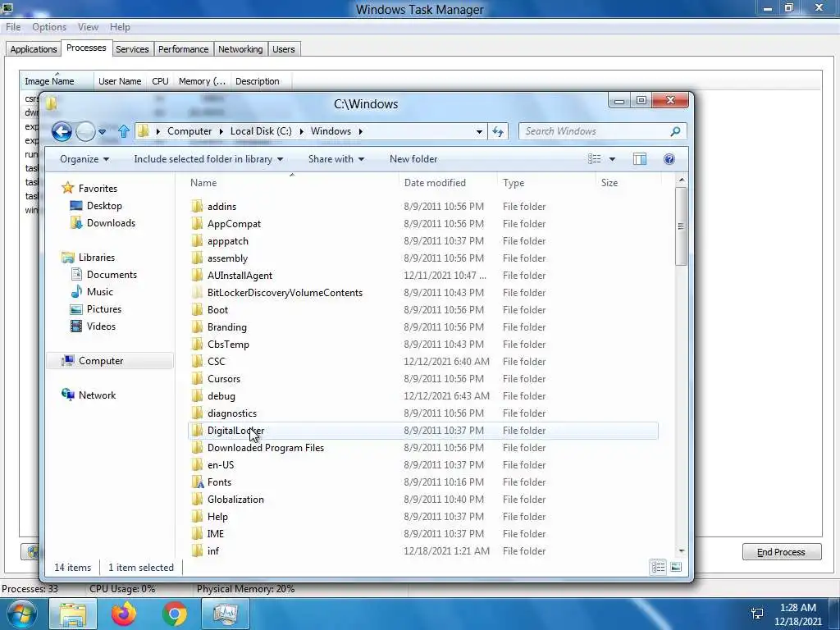
Task: Sort files by Type column
Action: tap(546, 183)
